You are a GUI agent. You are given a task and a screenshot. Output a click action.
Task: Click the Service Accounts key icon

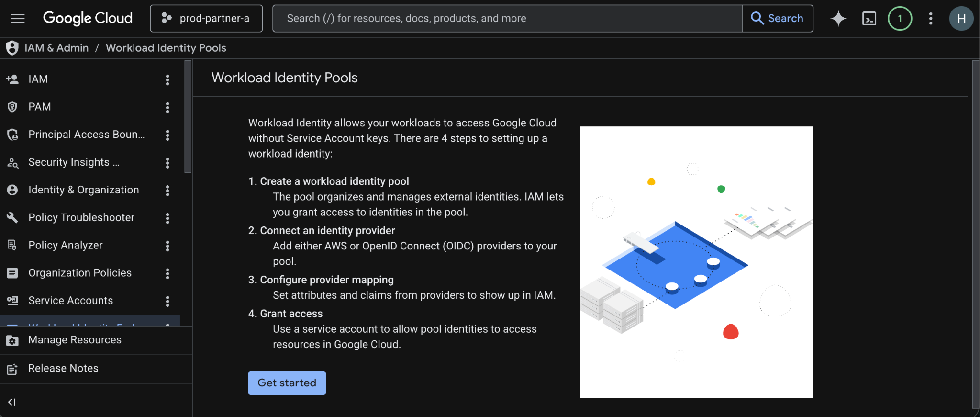[12, 301]
